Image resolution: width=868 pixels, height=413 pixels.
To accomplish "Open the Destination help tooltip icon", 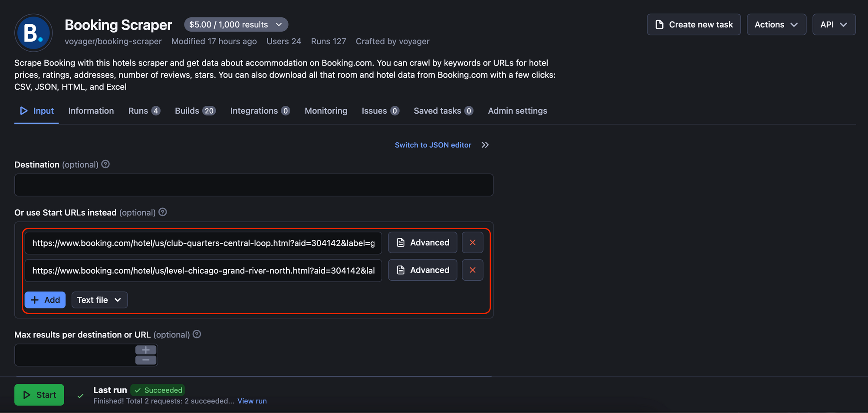I will coord(105,164).
